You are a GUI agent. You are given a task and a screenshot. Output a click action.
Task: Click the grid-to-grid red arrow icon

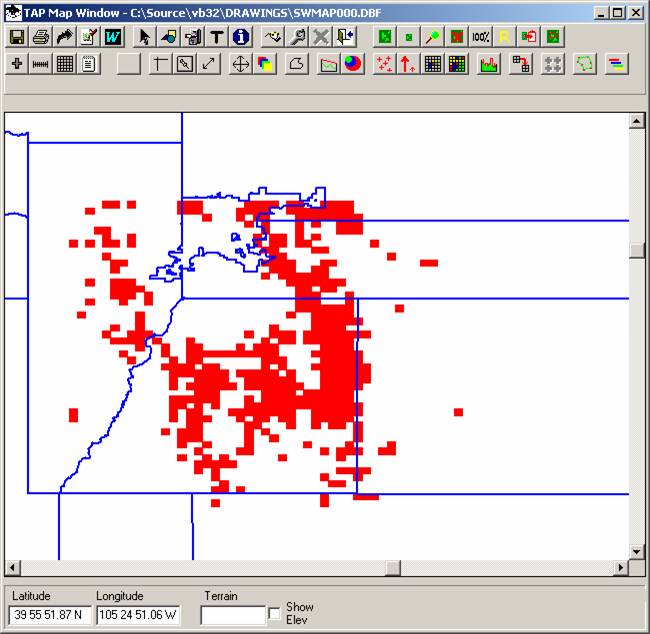click(x=521, y=64)
